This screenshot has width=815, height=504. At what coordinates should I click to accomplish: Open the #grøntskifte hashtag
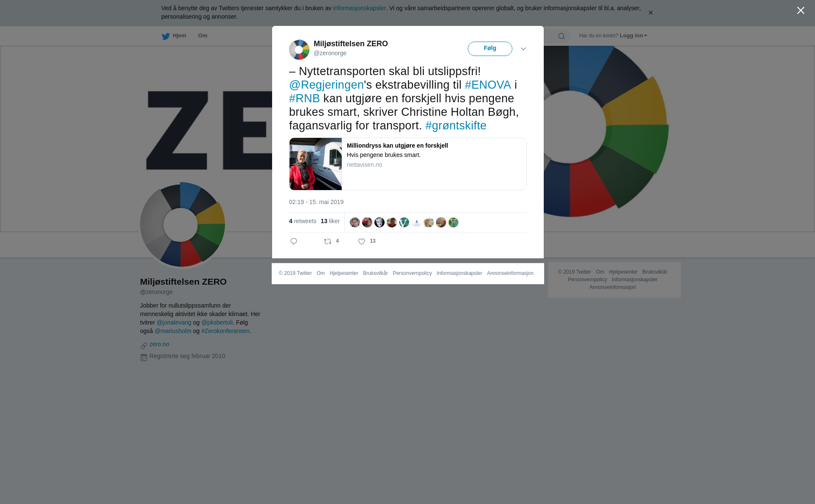pyautogui.click(x=456, y=126)
